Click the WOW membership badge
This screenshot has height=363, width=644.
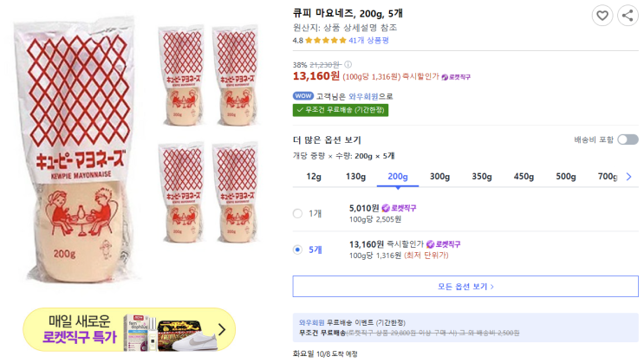coord(303,96)
